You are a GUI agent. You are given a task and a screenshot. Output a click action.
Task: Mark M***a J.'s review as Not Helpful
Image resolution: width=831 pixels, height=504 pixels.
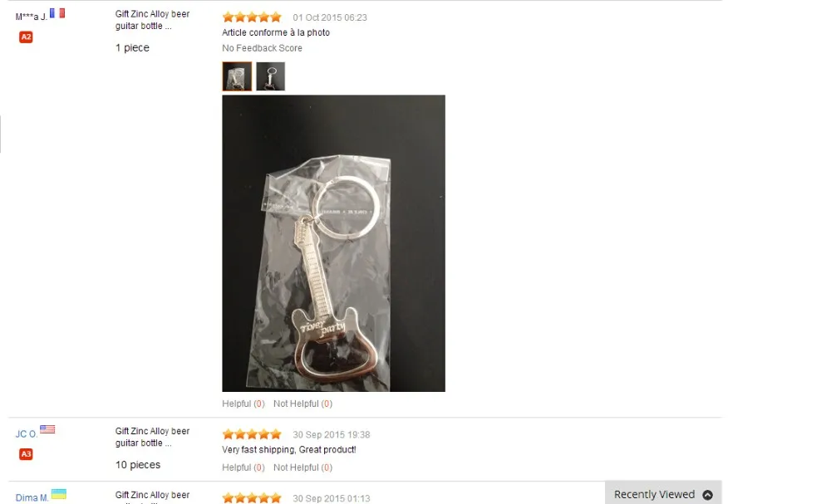[302, 404]
